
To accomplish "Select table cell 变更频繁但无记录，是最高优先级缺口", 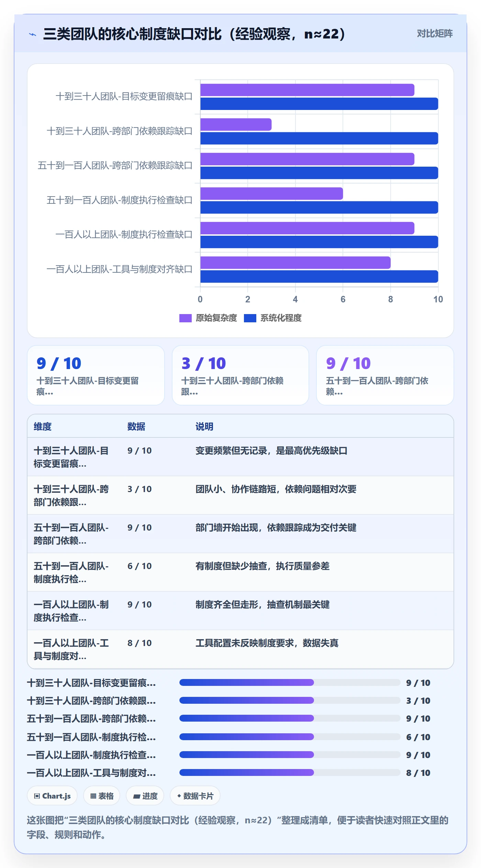I will pos(271,450).
